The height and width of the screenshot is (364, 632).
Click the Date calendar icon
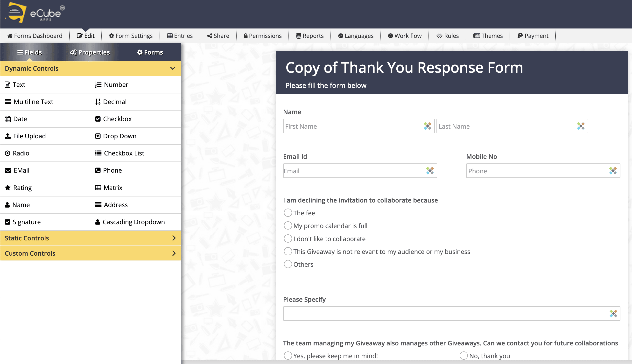point(8,119)
